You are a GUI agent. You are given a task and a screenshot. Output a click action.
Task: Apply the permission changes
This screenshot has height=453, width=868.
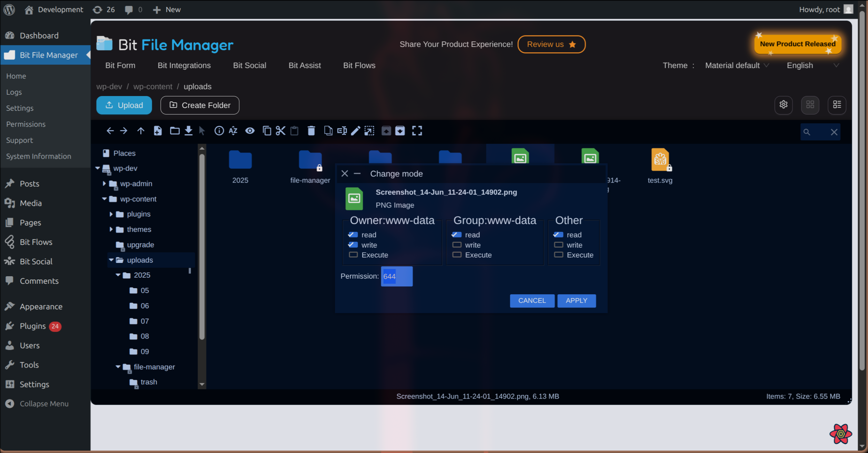576,300
